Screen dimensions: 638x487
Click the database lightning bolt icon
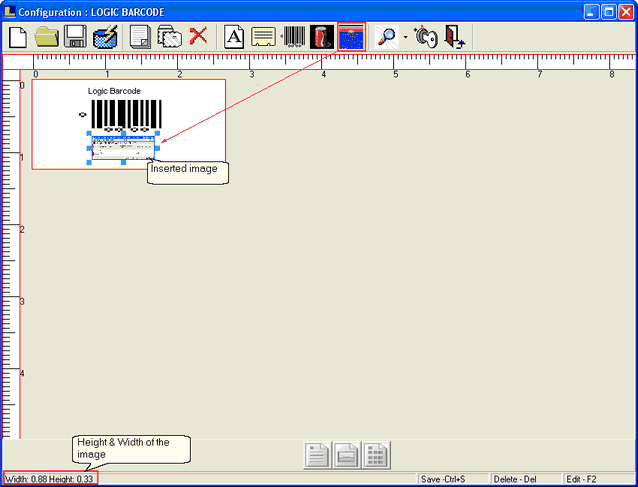pyautogui.click(x=105, y=37)
